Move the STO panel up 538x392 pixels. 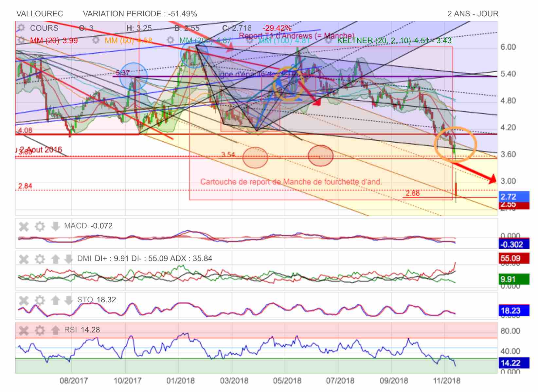(55, 300)
